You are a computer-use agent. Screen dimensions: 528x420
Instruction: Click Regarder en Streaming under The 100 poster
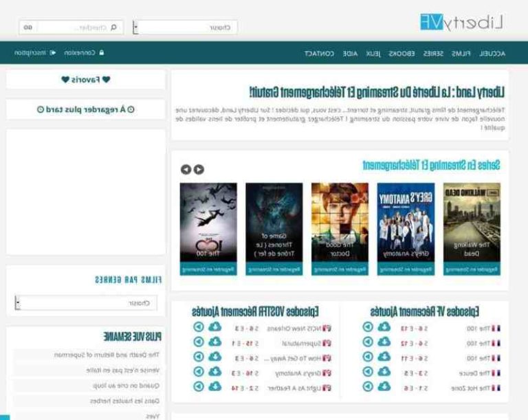(x=208, y=269)
